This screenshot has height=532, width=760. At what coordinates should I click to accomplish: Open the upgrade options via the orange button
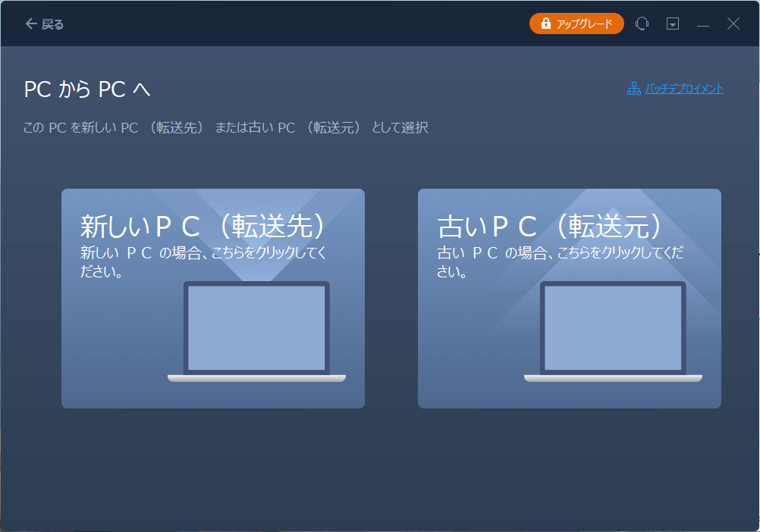point(576,23)
